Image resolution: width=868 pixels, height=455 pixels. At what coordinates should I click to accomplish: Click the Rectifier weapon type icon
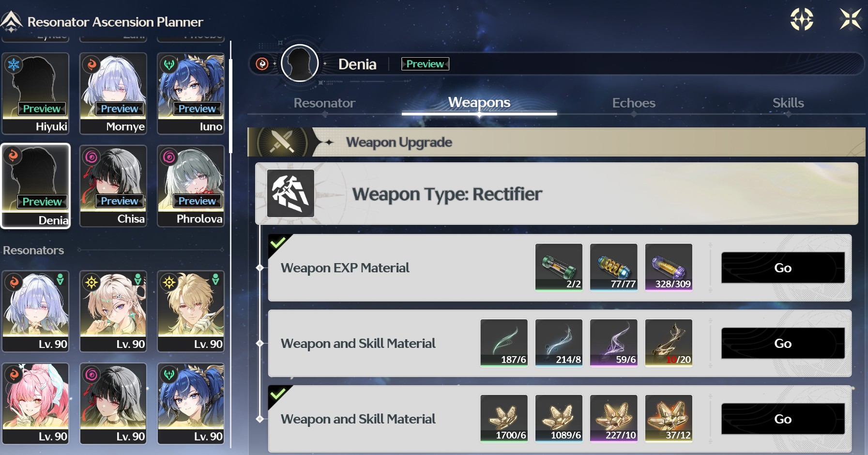click(290, 193)
